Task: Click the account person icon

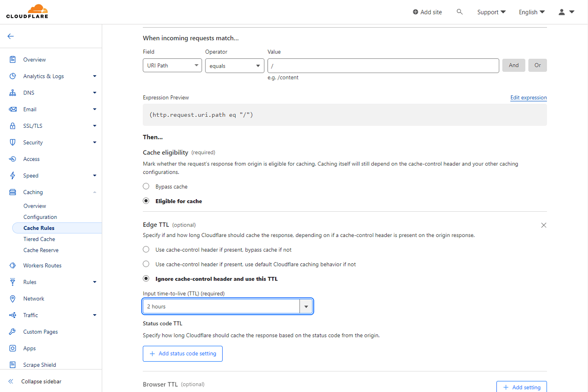Action: [x=562, y=12]
